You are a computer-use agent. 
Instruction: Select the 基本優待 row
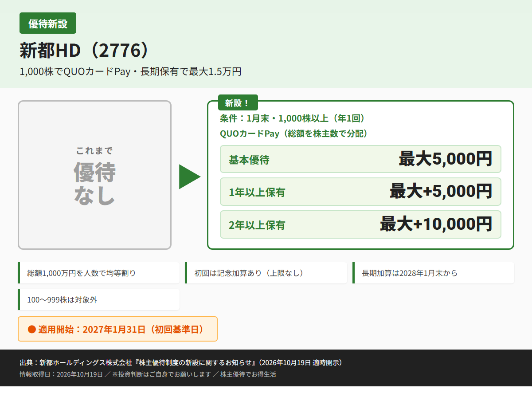click(360, 159)
